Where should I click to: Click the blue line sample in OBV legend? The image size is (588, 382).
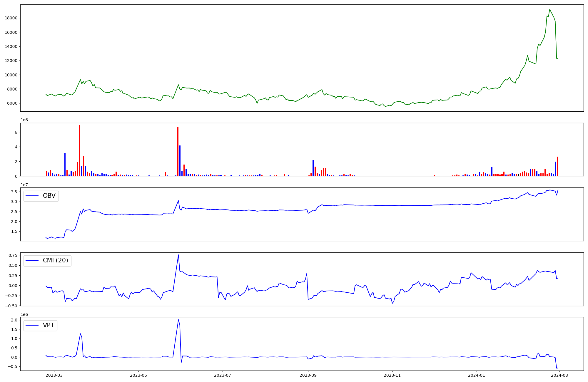(x=32, y=196)
